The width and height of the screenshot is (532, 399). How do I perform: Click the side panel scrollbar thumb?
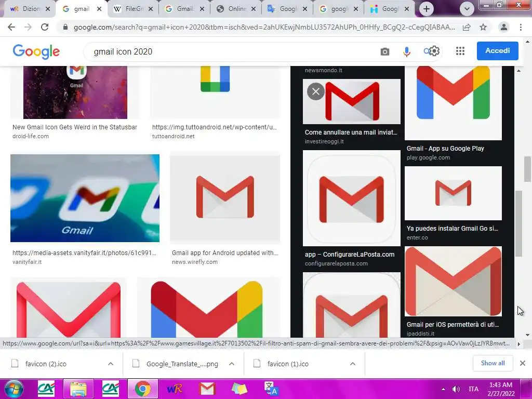518,223
